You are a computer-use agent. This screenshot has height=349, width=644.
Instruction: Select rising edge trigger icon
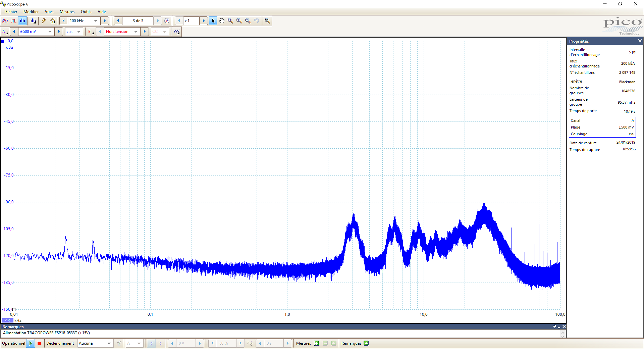pos(151,343)
